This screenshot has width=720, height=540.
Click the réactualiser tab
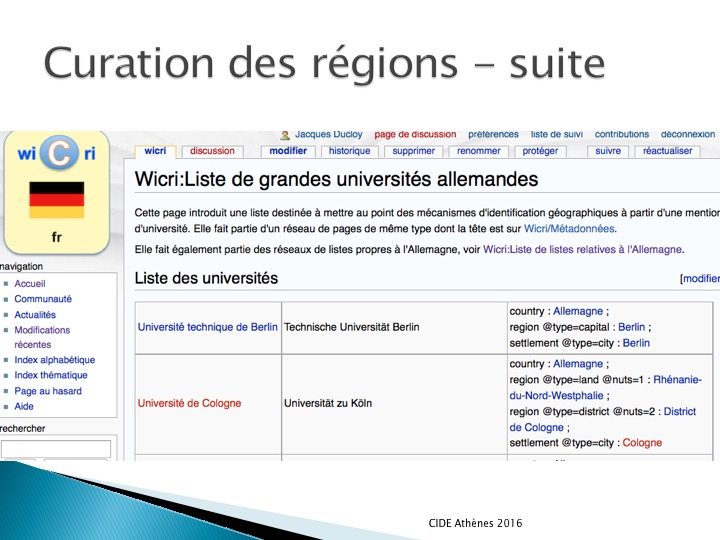pos(667,151)
